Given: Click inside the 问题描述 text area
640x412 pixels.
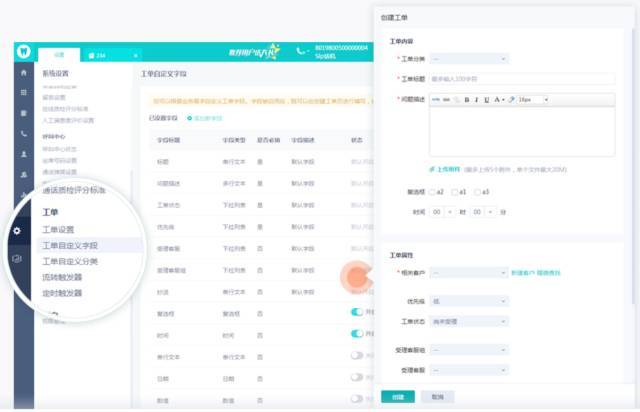Looking at the screenshot, I should tap(522, 131).
